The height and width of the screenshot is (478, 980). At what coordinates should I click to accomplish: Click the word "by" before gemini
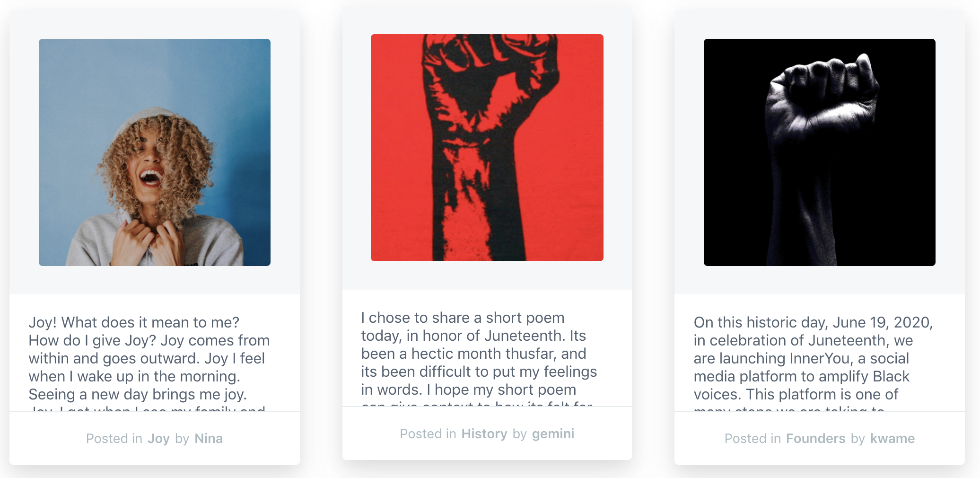(519, 434)
